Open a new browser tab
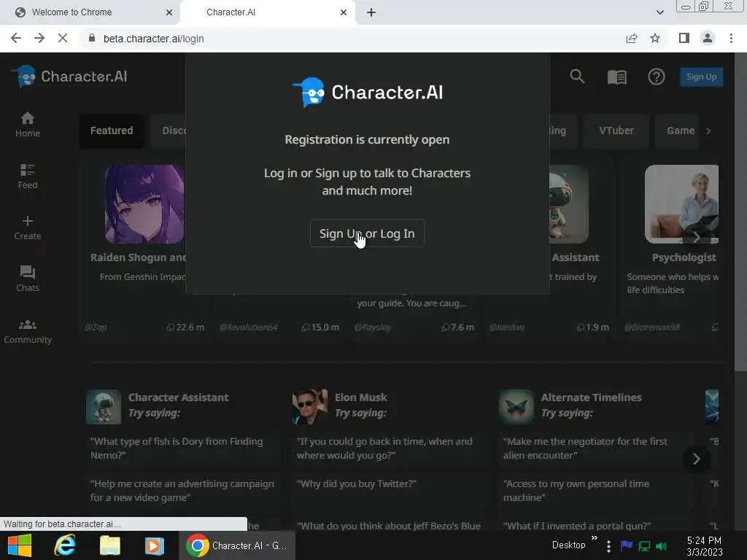 371,12
